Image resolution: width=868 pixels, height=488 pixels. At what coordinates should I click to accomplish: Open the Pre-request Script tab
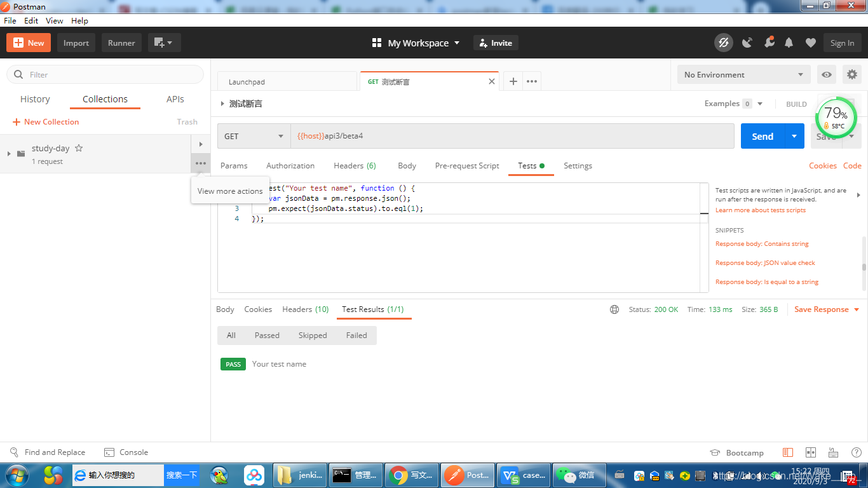[467, 165]
